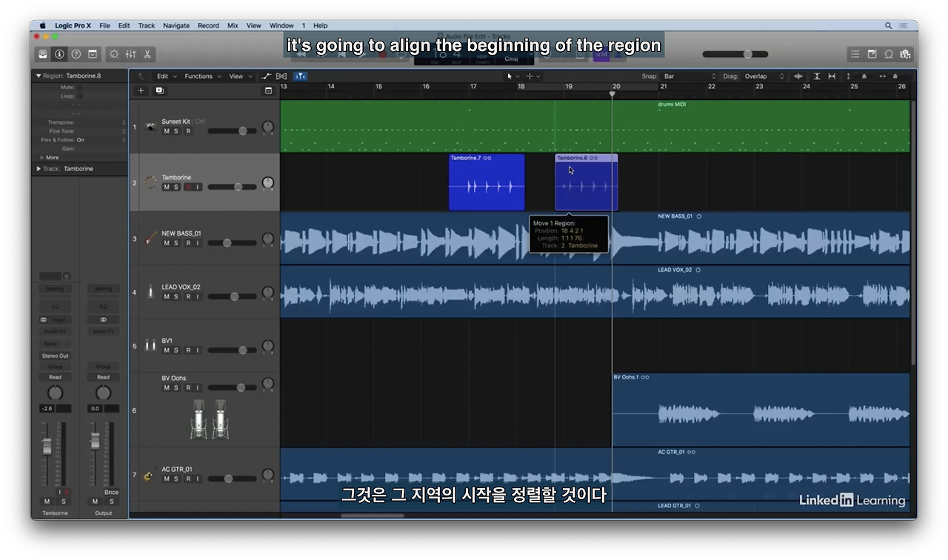This screenshot has height=560, width=948.
Task: Click Read automation on Tamborine channel strip
Action: click(55, 377)
